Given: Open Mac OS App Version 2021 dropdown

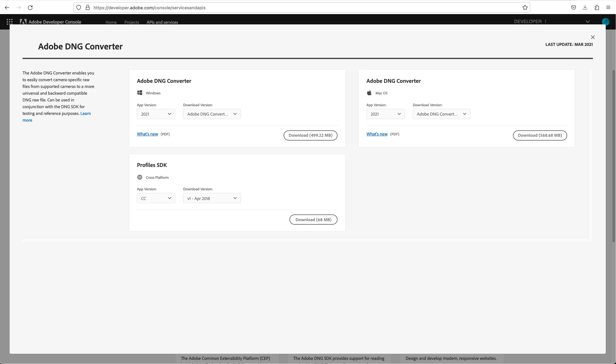Looking at the screenshot, I should point(385,114).
